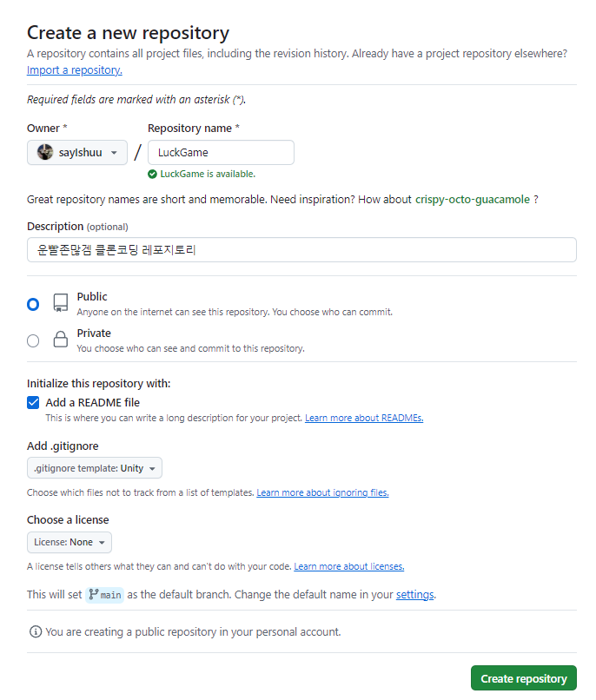Click the public repository book icon

61,303
